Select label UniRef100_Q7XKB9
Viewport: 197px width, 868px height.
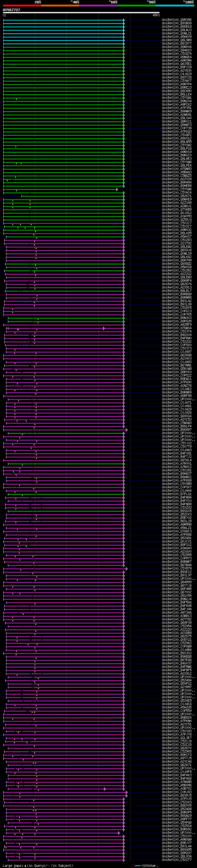[177, 209]
